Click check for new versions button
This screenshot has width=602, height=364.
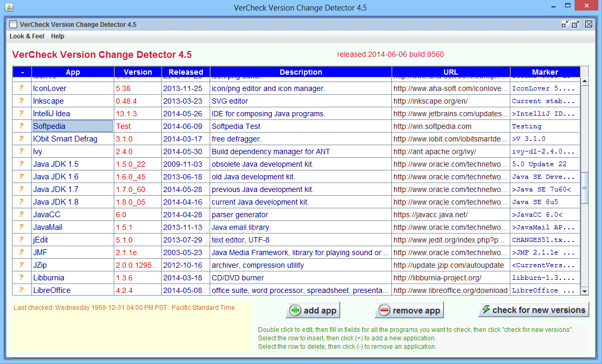click(534, 310)
